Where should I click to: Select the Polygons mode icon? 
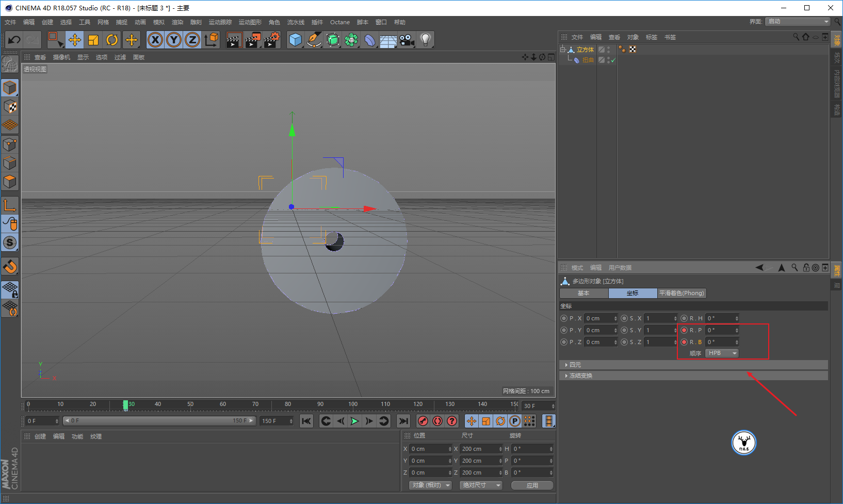pos(10,182)
